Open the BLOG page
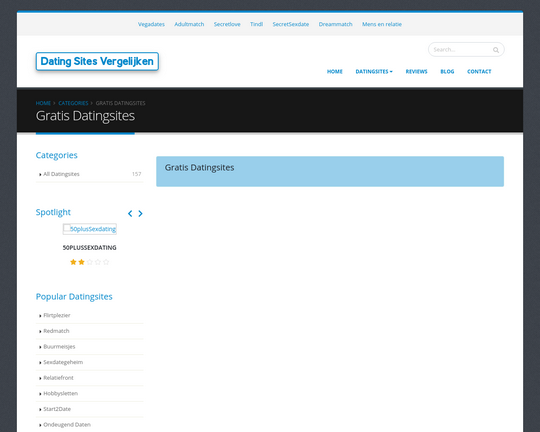Screen dimensions: 540x432 point(447,72)
